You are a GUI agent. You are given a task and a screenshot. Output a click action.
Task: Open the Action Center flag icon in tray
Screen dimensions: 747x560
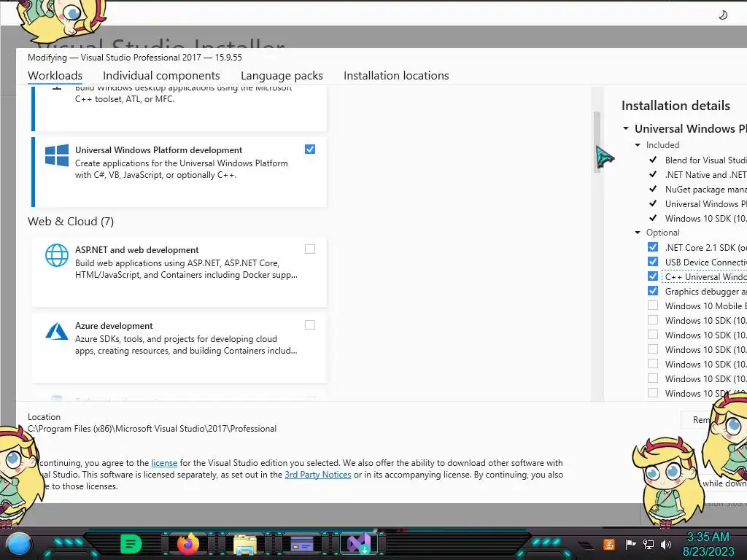click(x=630, y=544)
